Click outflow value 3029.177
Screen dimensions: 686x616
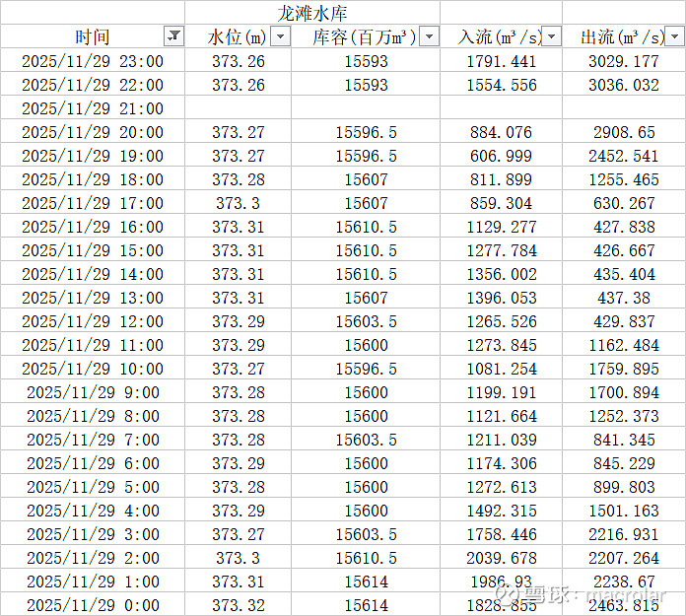tap(624, 60)
